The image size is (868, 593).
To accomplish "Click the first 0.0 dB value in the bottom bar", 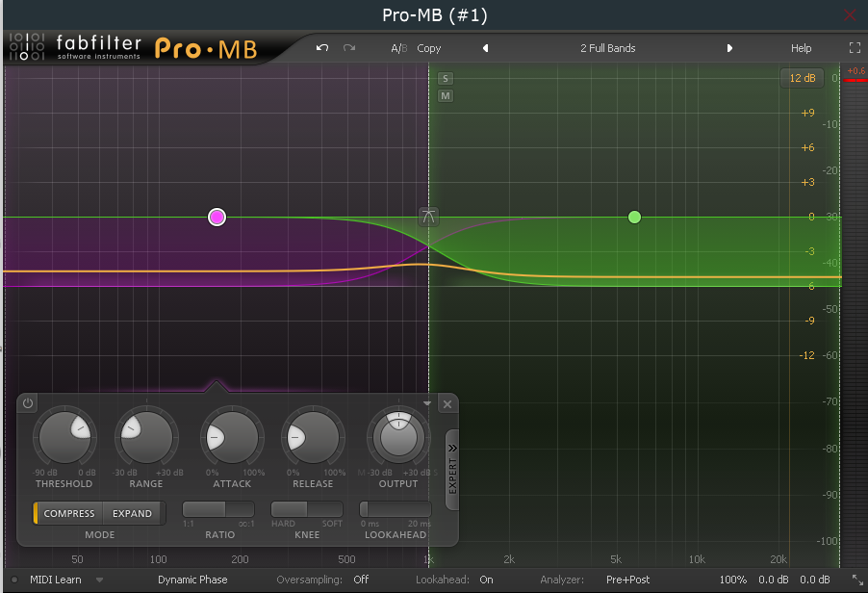I will (x=774, y=580).
